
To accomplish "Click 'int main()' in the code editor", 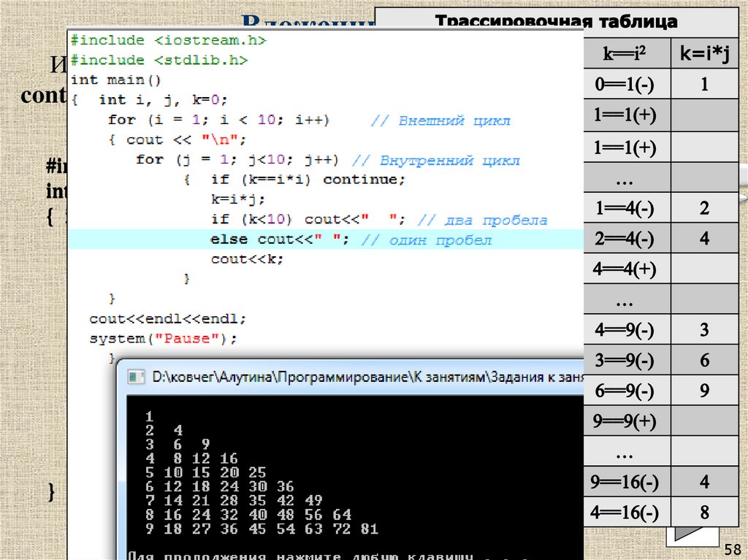I will [x=115, y=80].
